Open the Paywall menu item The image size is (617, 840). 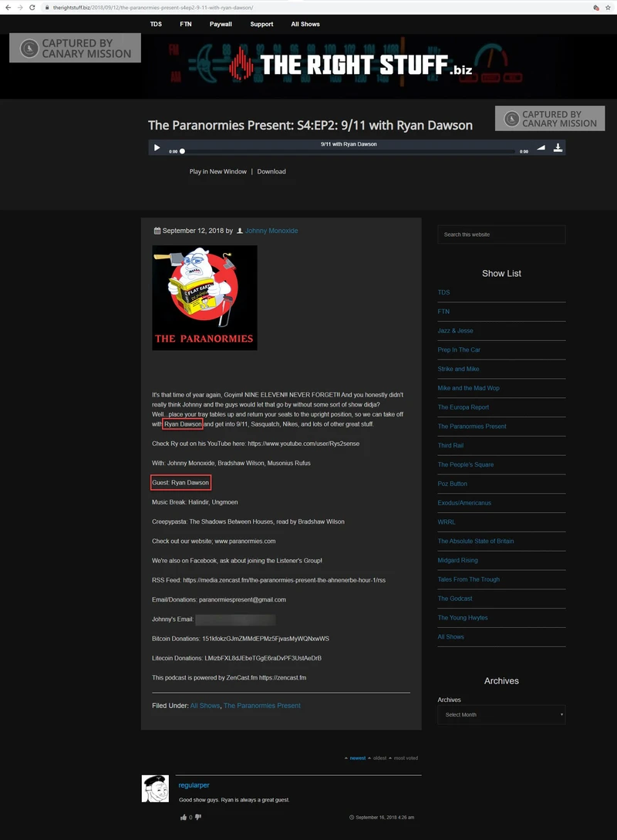click(221, 24)
